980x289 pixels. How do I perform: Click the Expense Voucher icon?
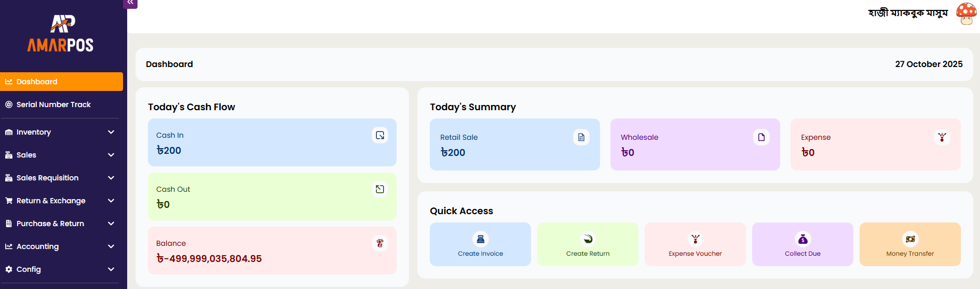696,239
